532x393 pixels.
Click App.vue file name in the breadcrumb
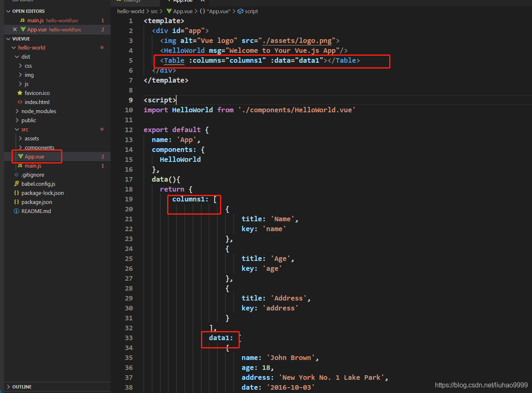tap(183, 11)
